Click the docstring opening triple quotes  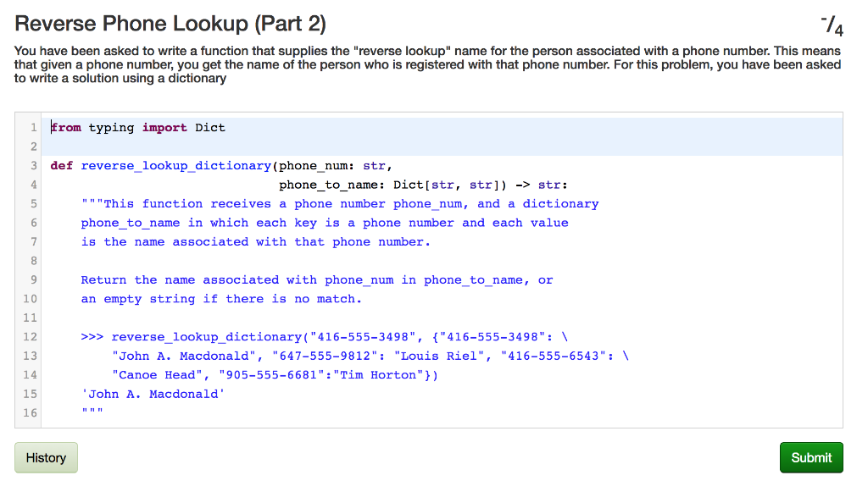pos(91,203)
